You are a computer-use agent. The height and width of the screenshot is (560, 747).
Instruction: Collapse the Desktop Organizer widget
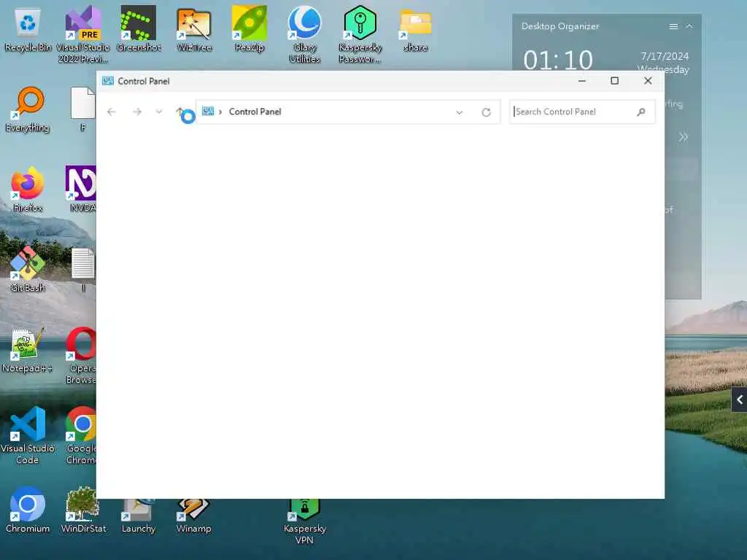(689, 27)
